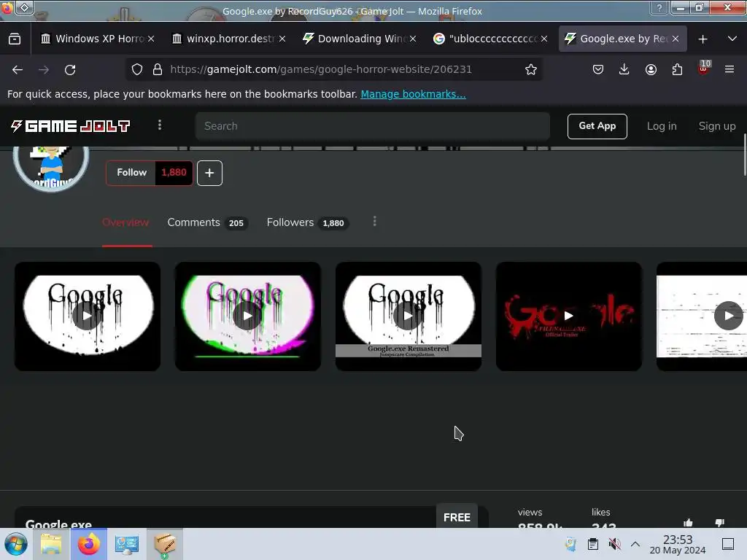Click the Game Jolt Search field

[x=373, y=126]
